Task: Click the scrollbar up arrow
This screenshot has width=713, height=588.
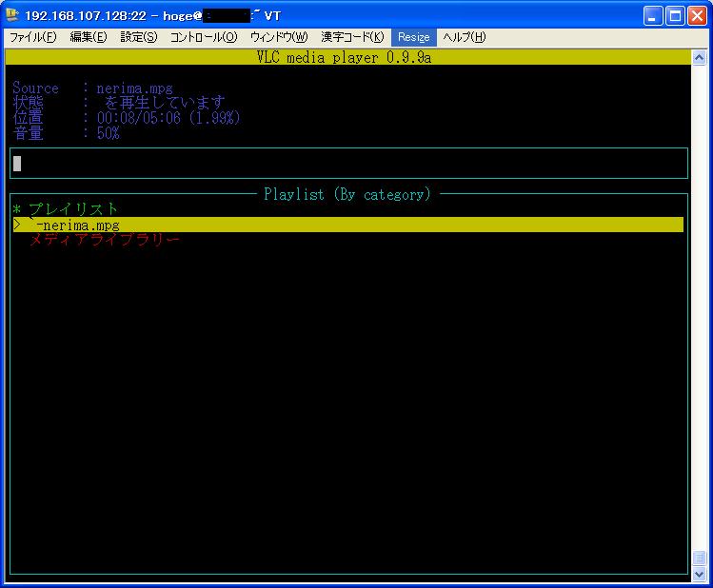Action: click(699, 58)
